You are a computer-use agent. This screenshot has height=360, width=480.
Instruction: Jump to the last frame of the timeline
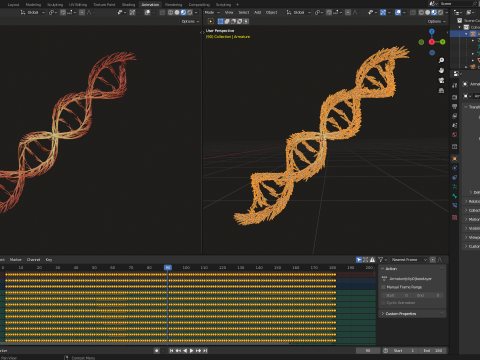[x=205, y=351]
